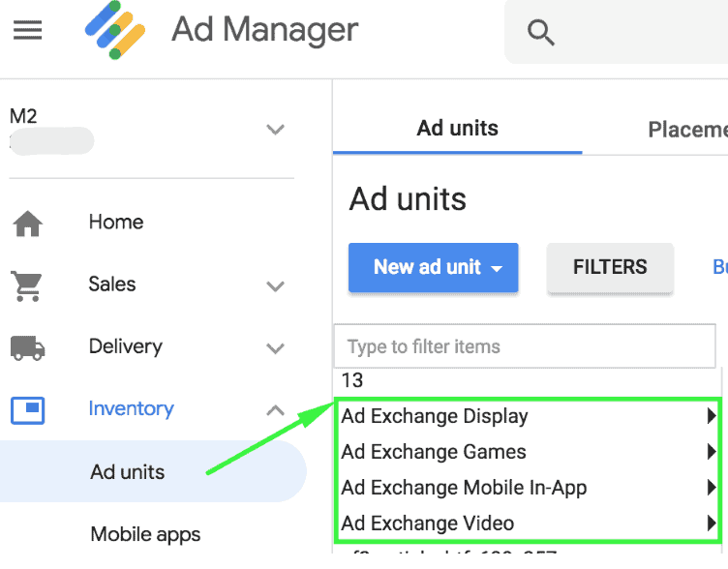The width and height of the screenshot is (728, 569).
Task: Expand the M2 network account chevron
Action: coord(275,129)
